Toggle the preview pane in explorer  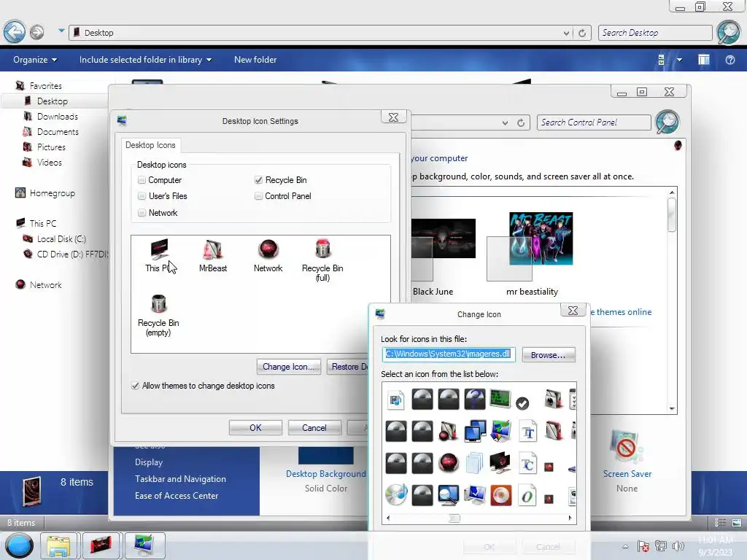click(x=704, y=60)
